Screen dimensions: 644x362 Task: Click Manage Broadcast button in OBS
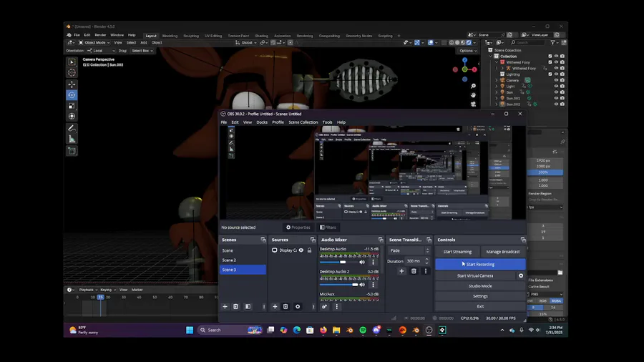(503, 252)
